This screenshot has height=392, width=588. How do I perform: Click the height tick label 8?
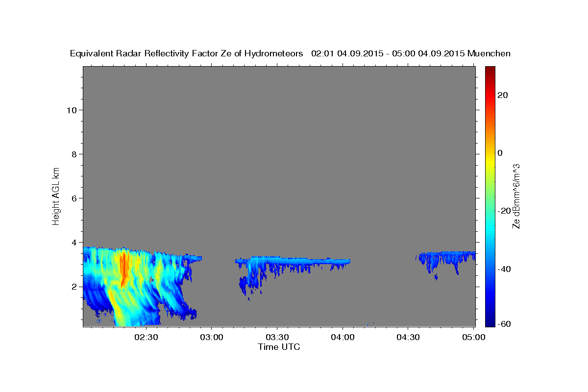[x=74, y=154]
